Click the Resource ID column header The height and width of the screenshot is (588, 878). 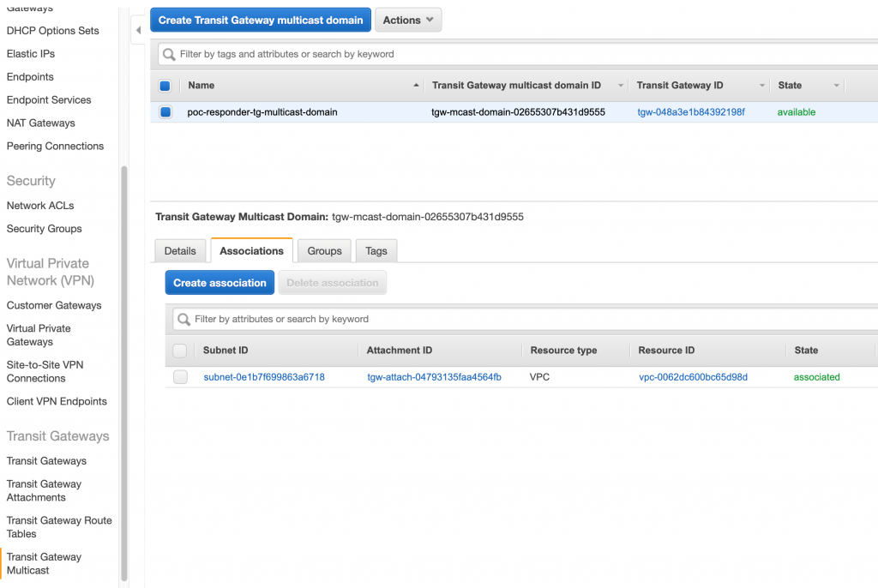[x=666, y=351]
